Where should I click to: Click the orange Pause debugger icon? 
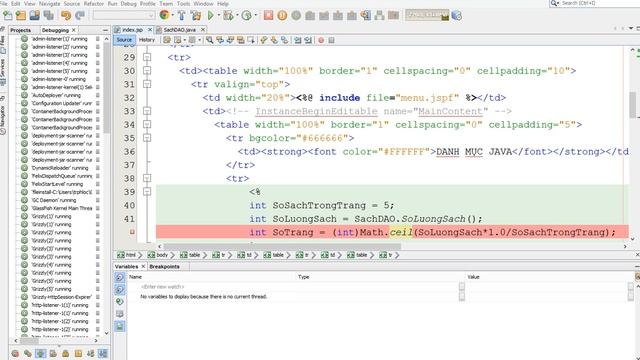282,16
